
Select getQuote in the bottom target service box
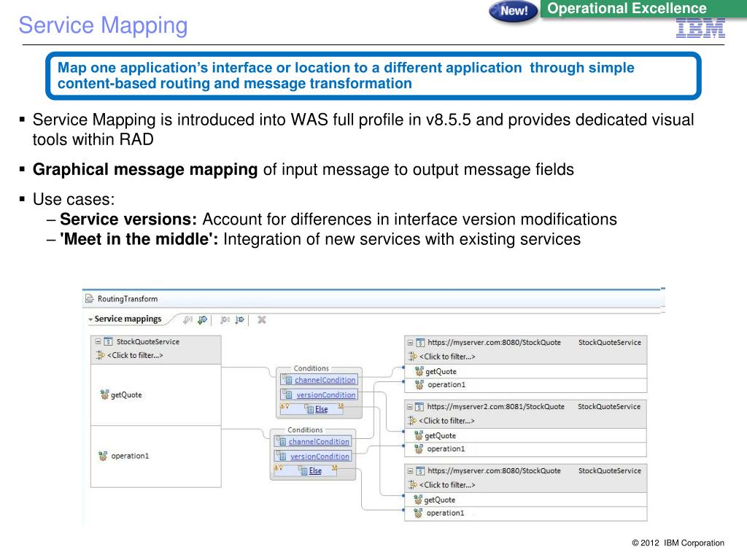click(440, 500)
